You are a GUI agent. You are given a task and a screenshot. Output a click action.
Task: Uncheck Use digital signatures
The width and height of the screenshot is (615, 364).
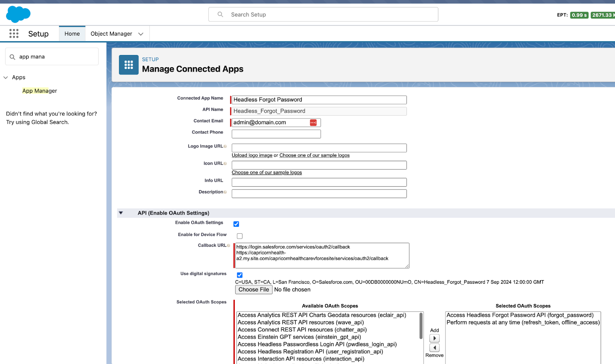point(239,275)
